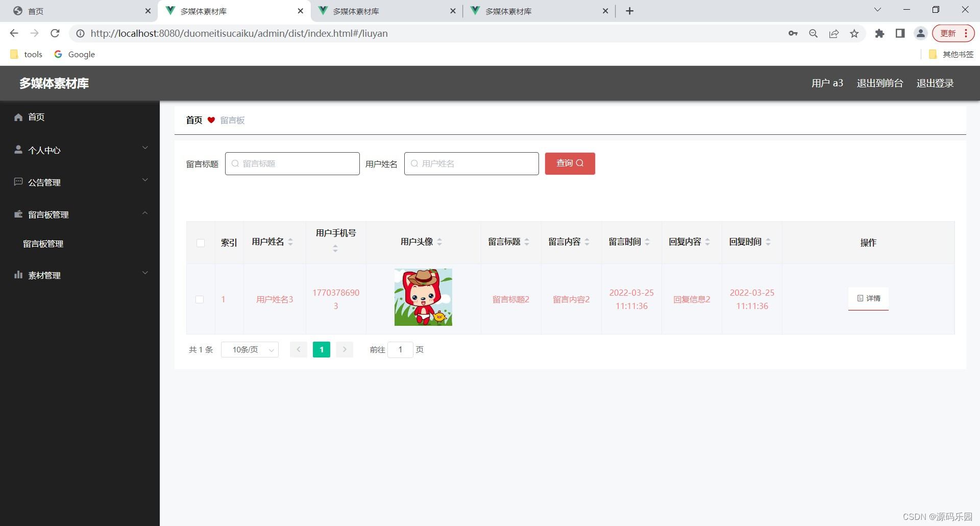980x526 pixels.
Task: Collapse the 留言板管理 sidebar menu
Action: pos(145,213)
